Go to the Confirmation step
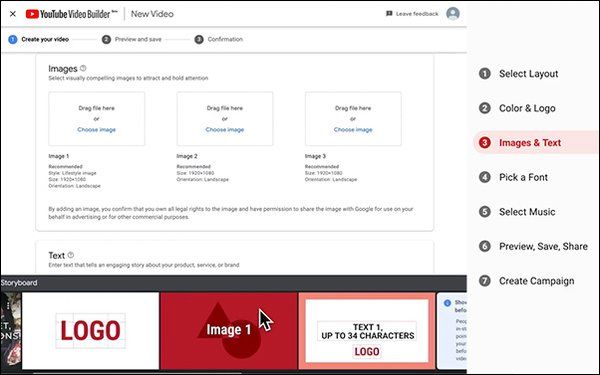600x375 pixels. coord(218,39)
